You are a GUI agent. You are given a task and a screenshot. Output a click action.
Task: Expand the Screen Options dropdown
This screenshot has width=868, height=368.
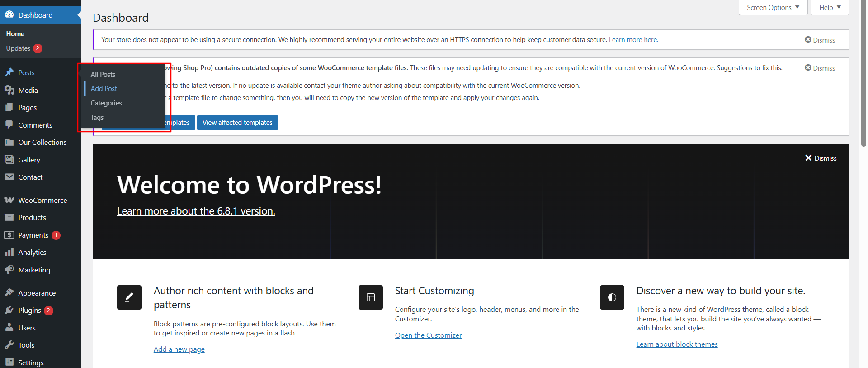point(773,8)
